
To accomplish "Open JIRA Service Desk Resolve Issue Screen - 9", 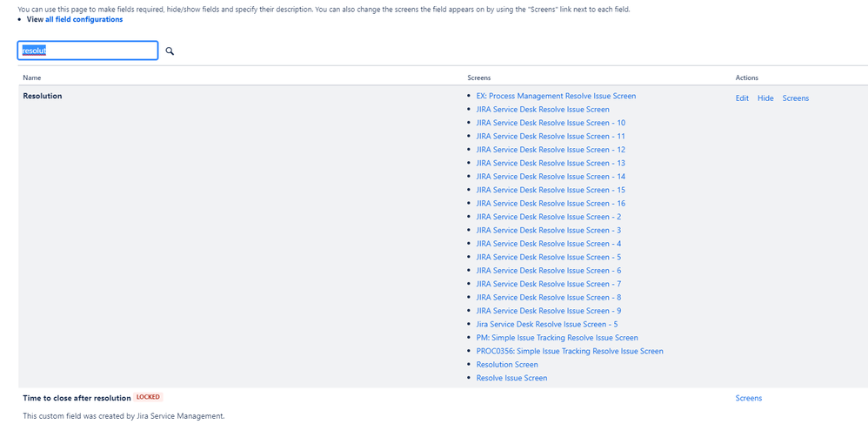I will 549,311.
